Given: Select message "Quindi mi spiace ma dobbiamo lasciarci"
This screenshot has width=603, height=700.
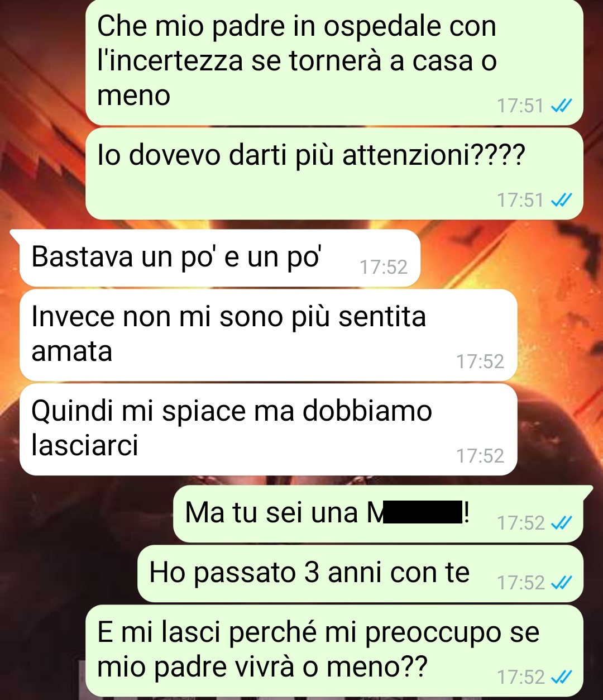Looking at the screenshot, I should (269, 429).
